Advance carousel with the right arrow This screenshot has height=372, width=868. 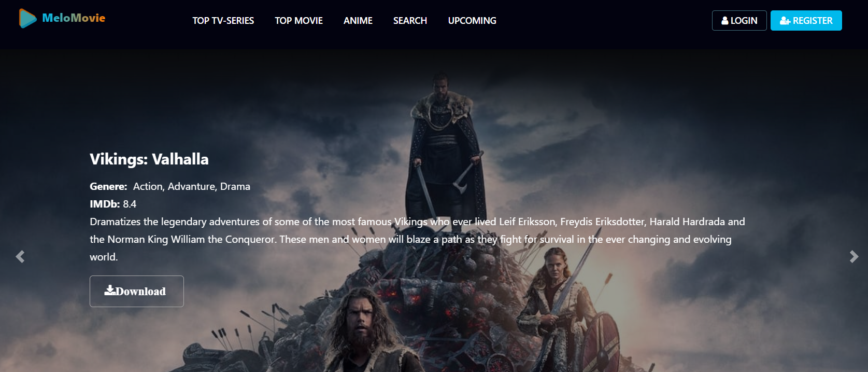pyautogui.click(x=854, y=257)
